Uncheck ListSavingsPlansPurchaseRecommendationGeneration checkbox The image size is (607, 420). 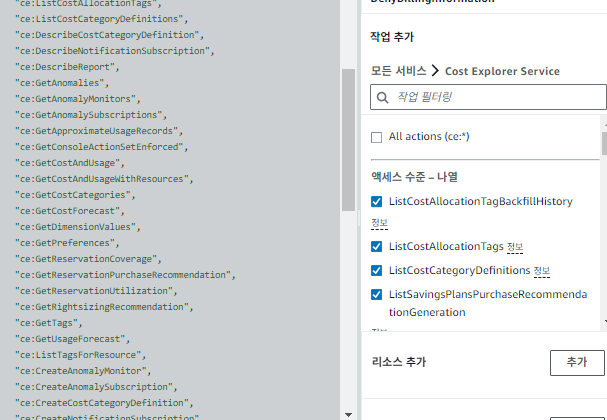[376, 295]
